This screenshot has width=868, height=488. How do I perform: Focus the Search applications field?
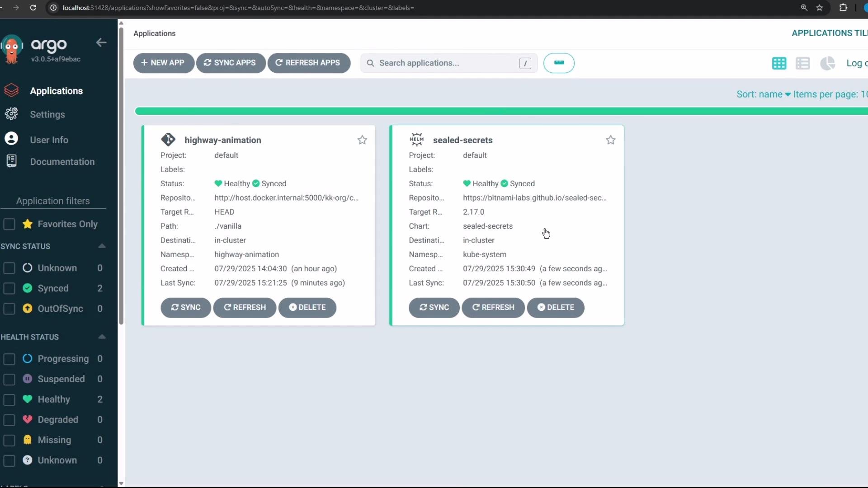[448, 63]
